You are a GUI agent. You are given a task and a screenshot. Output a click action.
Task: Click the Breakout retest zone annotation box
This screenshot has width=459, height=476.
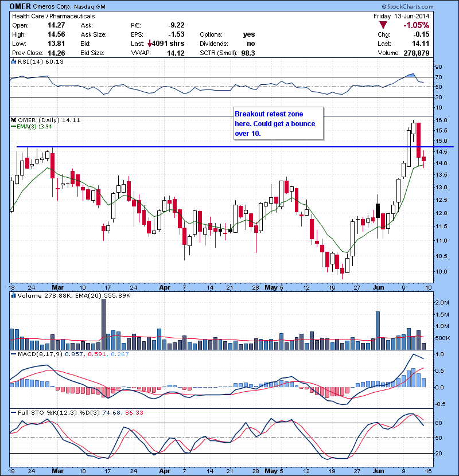point(279,123)
